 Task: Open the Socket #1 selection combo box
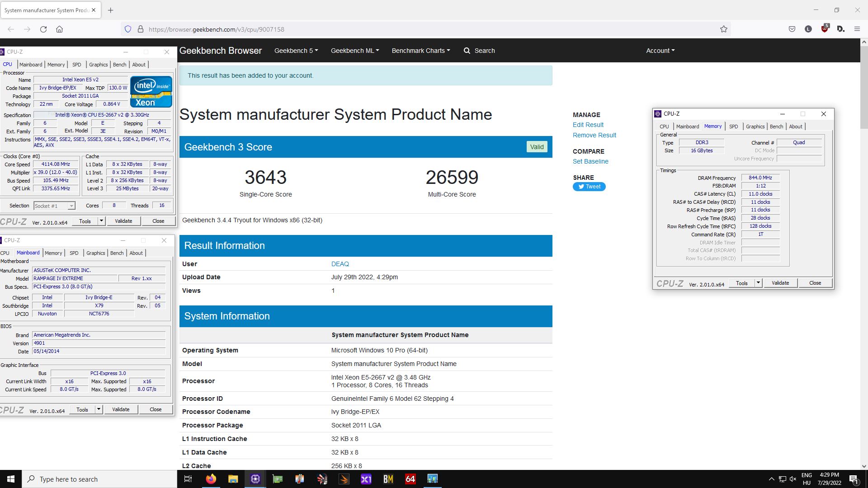pyautogui.click(x=54, y=206)
